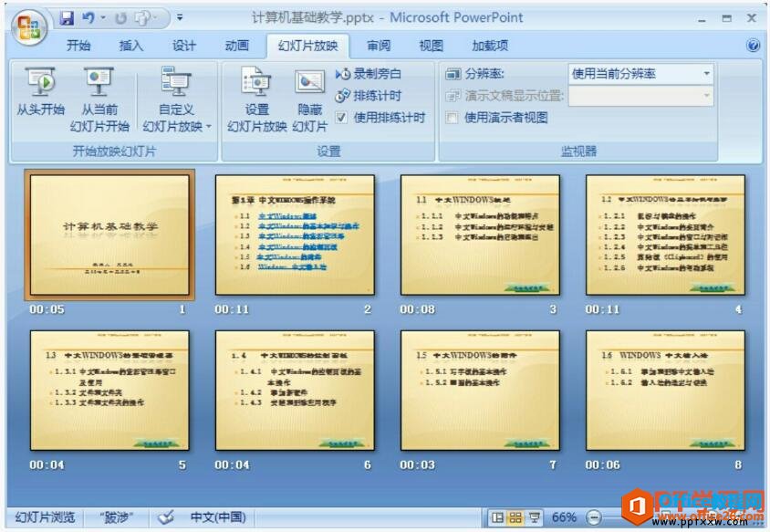770x532 pixels.
Task: Click 中文(中国) language in status bar
Action: [218, 517]
